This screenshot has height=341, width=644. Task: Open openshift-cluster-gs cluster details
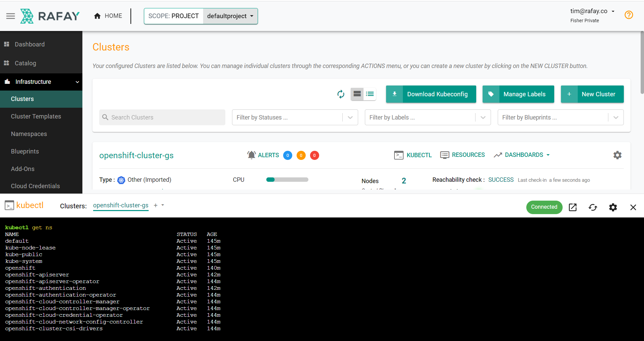137,155
